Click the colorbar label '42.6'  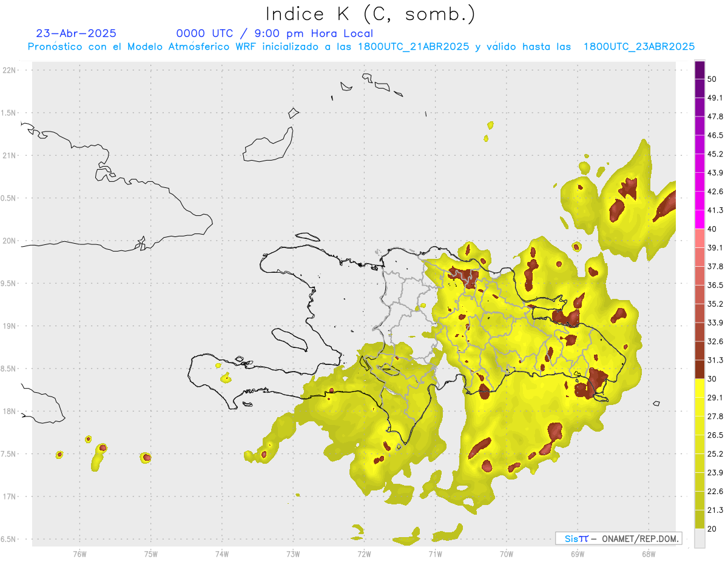point(715,192)
